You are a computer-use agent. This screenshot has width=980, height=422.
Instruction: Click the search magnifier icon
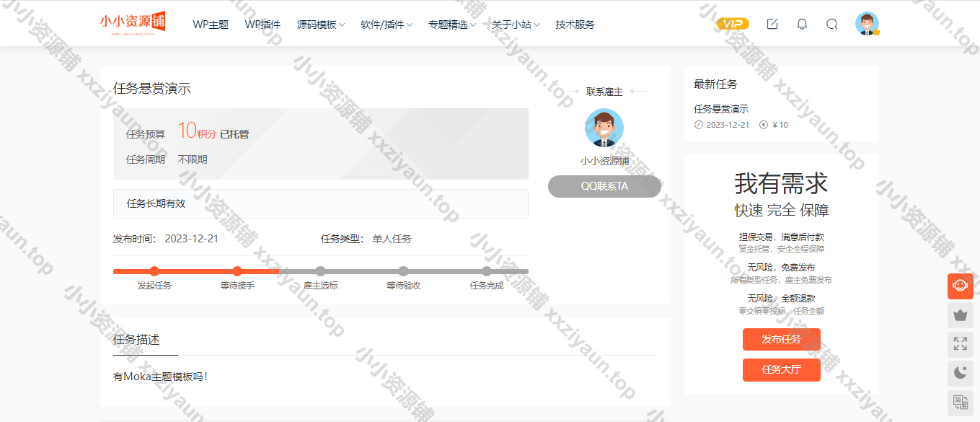click(x=831, y=24)
